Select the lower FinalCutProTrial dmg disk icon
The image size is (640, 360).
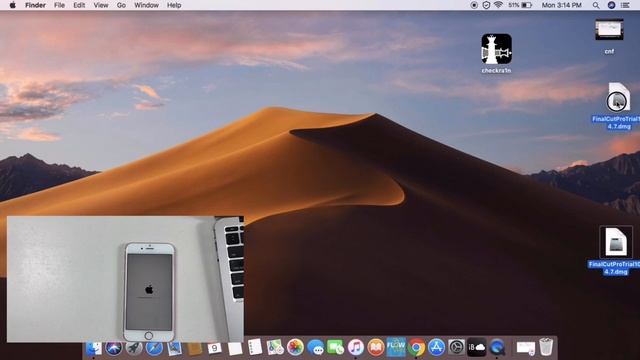click(x=616, y=242)
